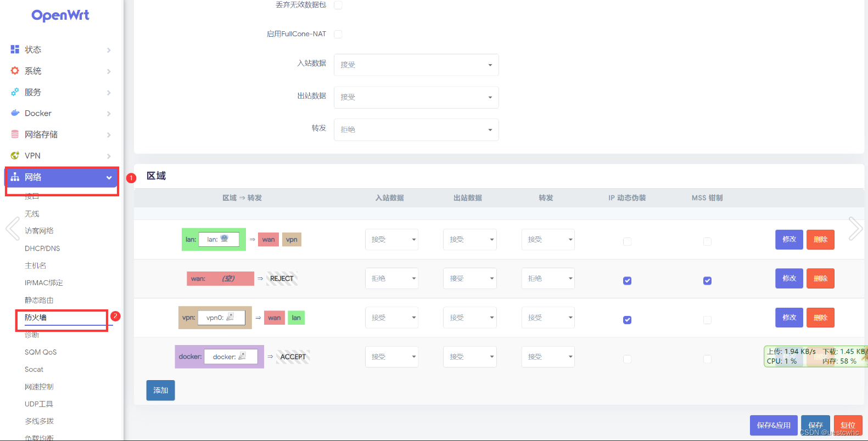
Task: Uncheck IP masquerading for vpn zone
Action: pos(627,320)
